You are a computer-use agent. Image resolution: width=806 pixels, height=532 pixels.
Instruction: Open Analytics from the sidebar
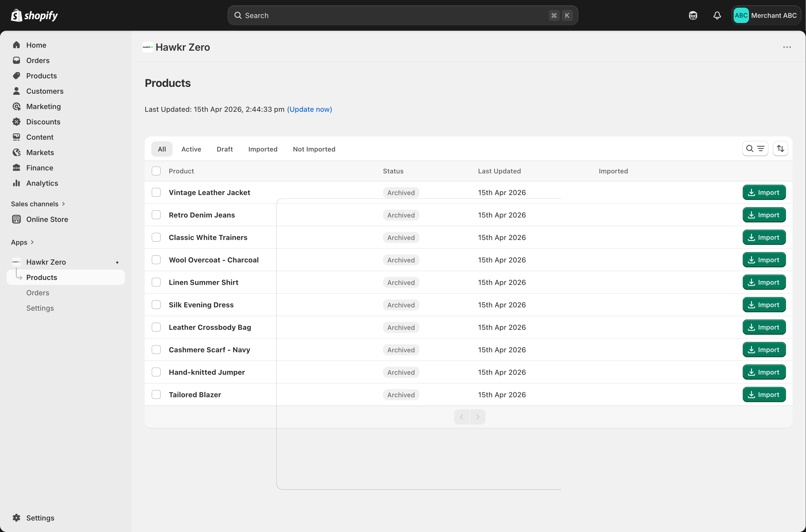(x=42, y=183)
